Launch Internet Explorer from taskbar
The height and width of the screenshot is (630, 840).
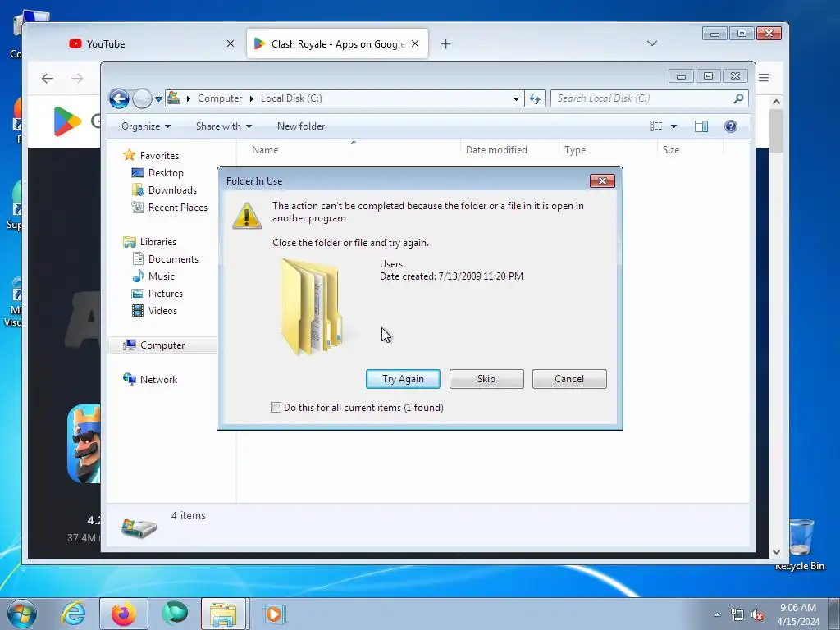pos(73,614)
